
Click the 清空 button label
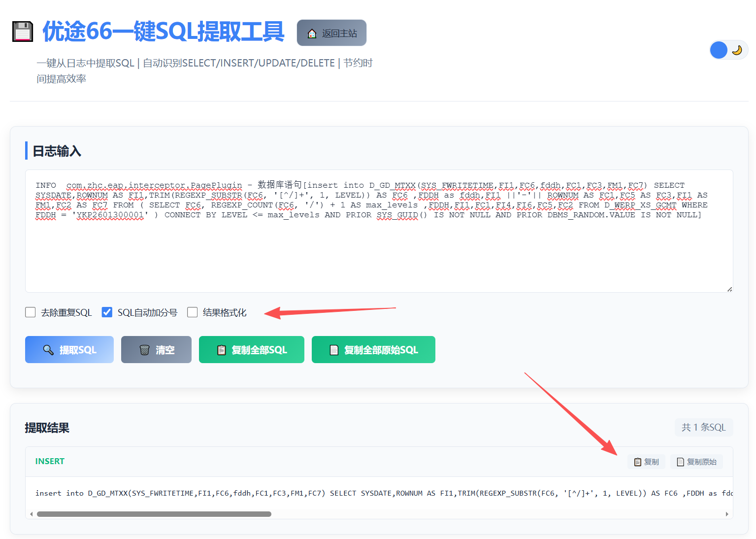pos(165,350)
